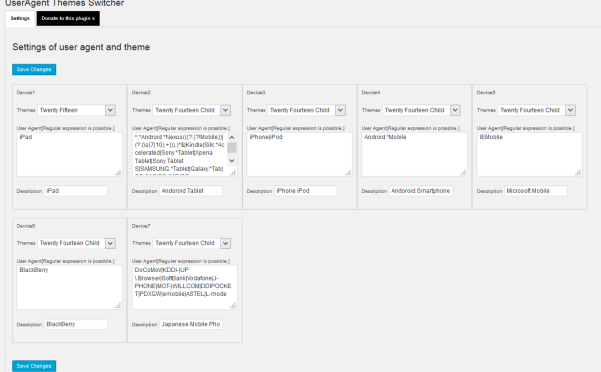
Task: Expand the Device2 Themes dropdown
Action: (x=192, y=110)
